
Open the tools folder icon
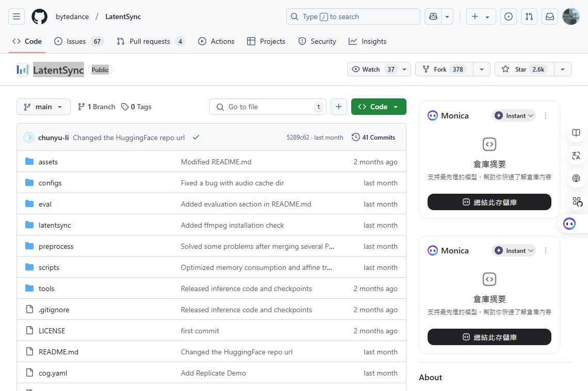point(29,288)
